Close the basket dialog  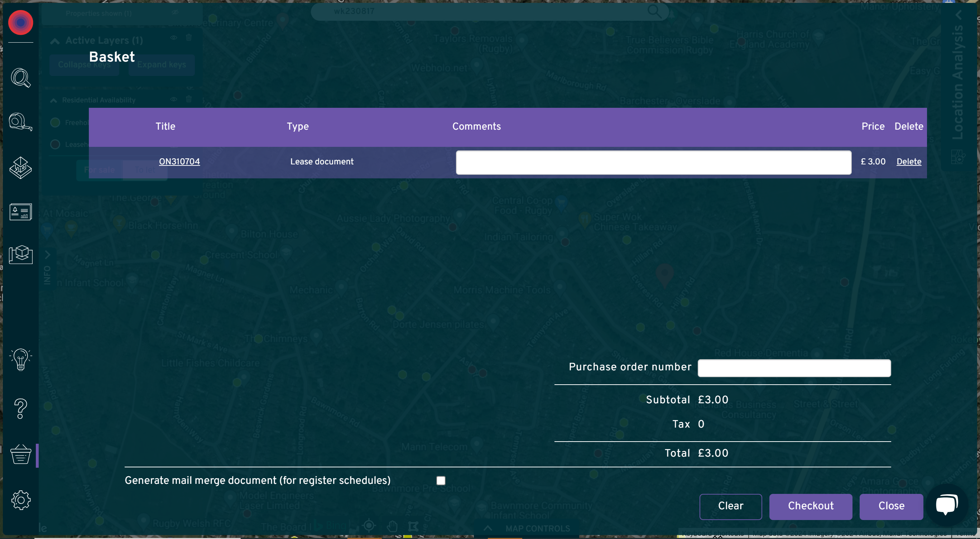click(x=891, y=506)
